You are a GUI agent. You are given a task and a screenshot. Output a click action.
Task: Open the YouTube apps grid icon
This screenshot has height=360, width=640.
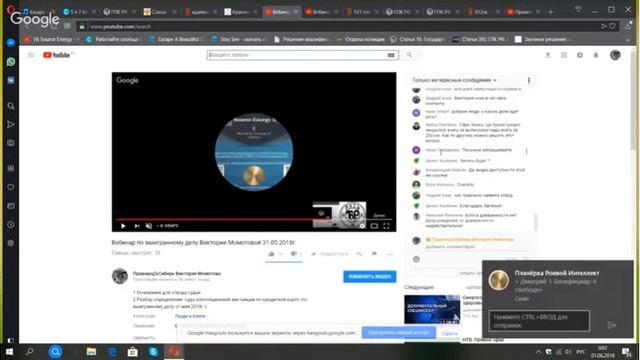pyautogui.click(x=564, y=55)
